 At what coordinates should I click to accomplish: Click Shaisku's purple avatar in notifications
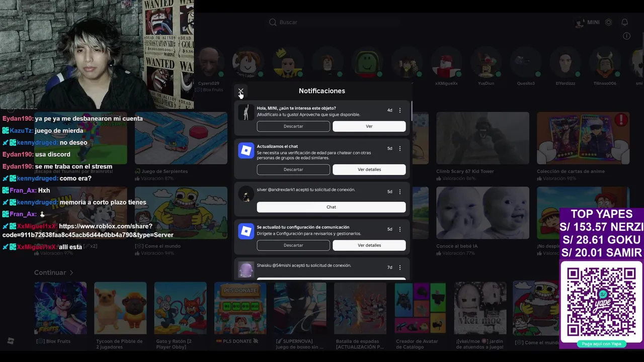246,269
